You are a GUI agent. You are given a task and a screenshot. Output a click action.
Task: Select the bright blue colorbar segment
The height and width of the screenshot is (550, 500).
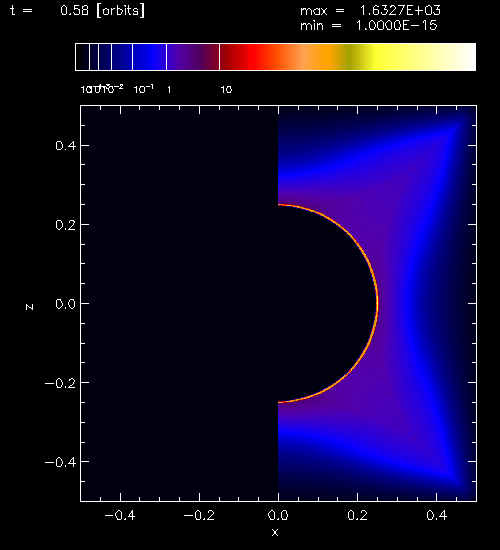tap(149, 57)
